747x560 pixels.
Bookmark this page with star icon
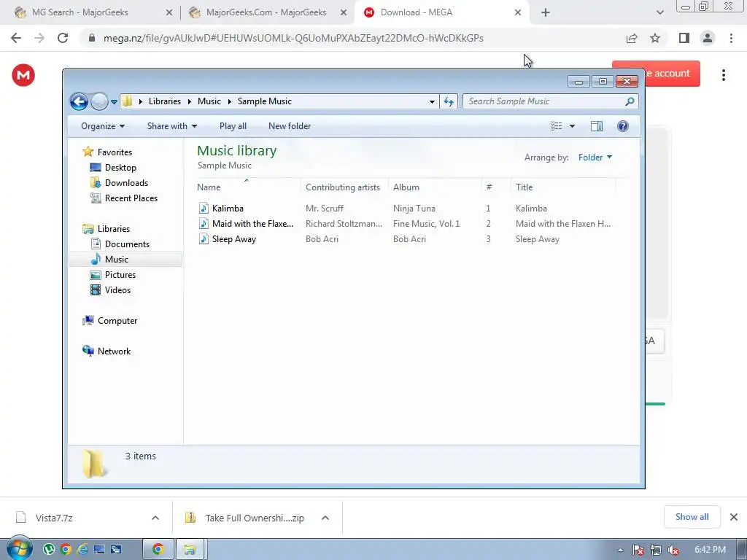(x=655, y=38)
